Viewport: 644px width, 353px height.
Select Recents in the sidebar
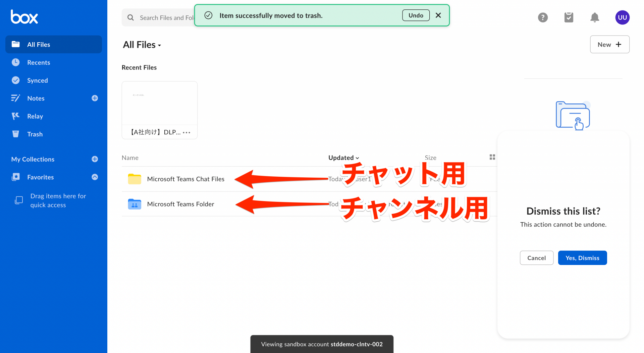point(39,62)
